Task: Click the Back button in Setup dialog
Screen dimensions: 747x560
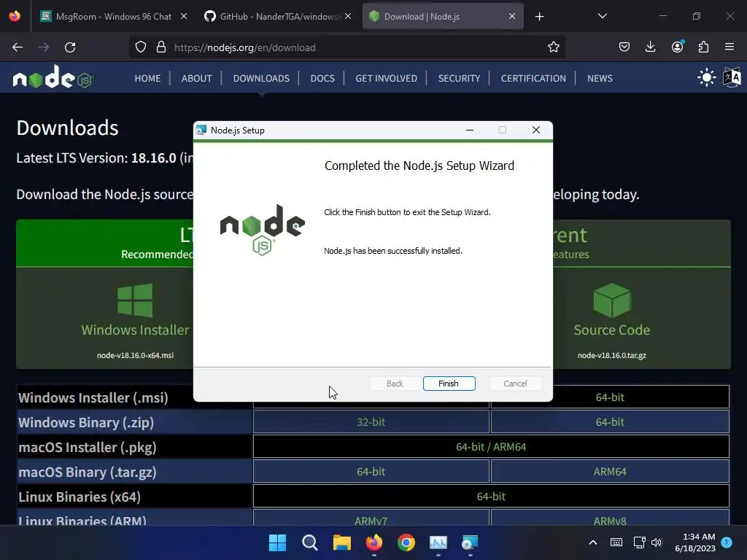Action: [395, 384]
